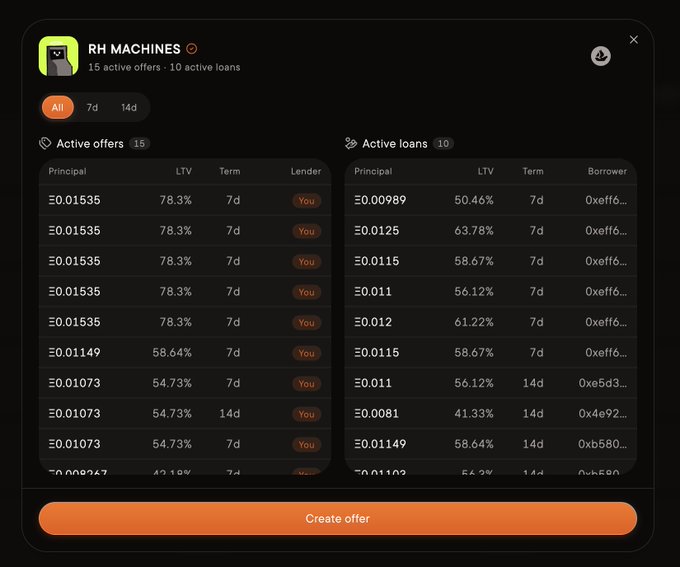Open the OpenSea marketplace icon
The width and height of the screenshot is (680, 567).
601,56
